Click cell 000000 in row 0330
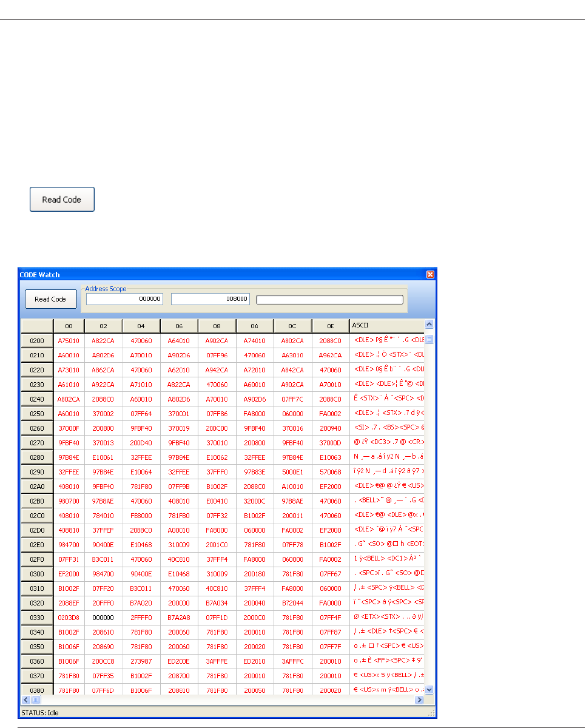 click(x=103, y=618)
